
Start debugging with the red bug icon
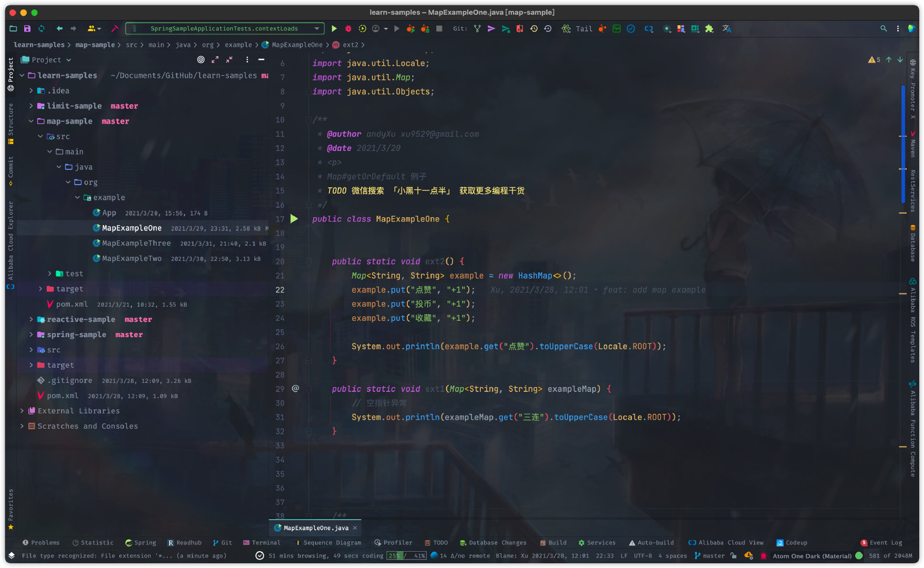point(348,28)
